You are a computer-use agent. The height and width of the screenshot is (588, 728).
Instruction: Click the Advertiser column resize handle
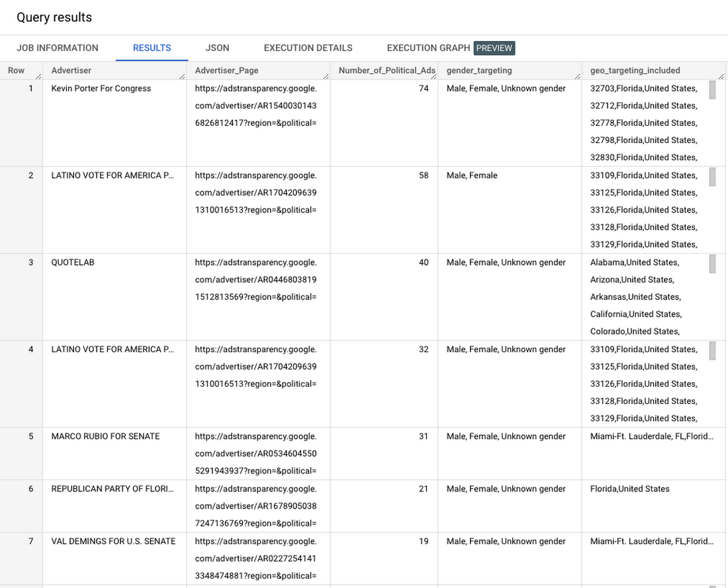coord(183,76)
